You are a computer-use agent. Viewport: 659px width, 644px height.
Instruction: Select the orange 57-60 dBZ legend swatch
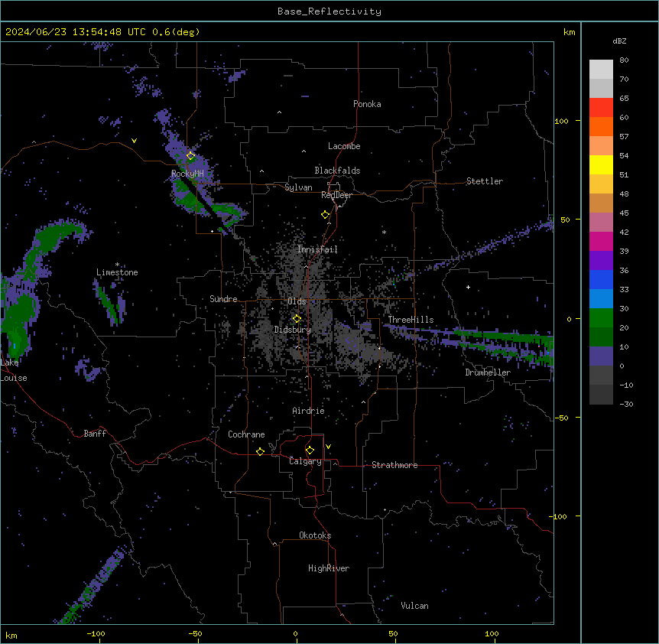(601, 126)
